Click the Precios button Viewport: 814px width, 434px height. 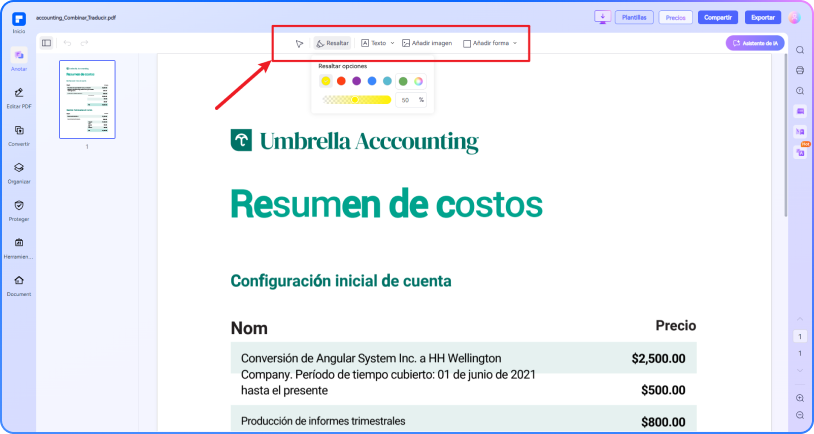[675, 18]
